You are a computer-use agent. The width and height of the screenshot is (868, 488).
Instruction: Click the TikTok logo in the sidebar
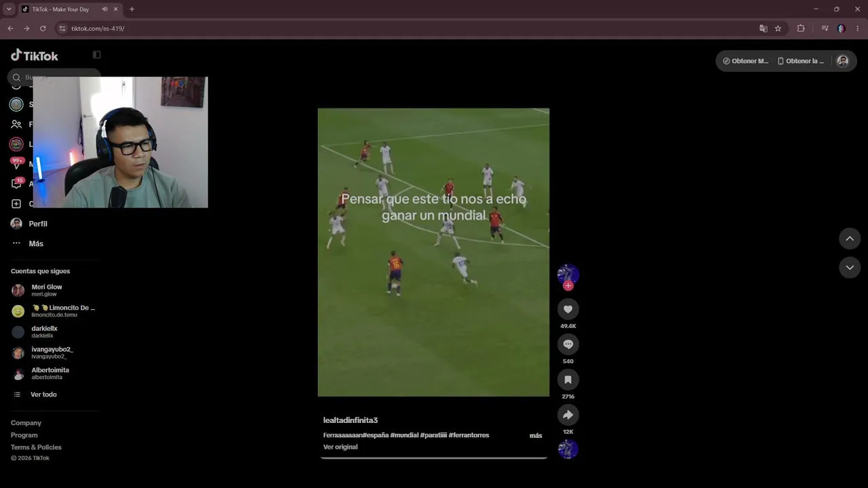[35, 56]
